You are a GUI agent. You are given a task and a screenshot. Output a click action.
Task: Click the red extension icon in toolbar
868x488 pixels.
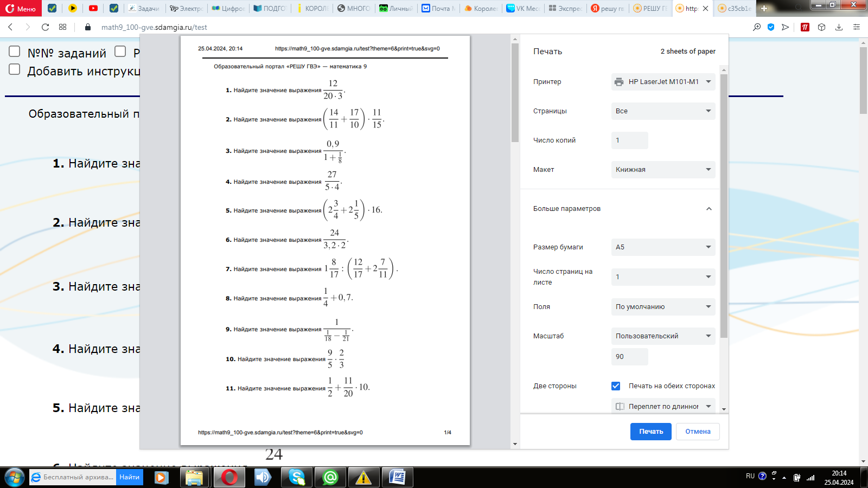(x=805, y=27)
